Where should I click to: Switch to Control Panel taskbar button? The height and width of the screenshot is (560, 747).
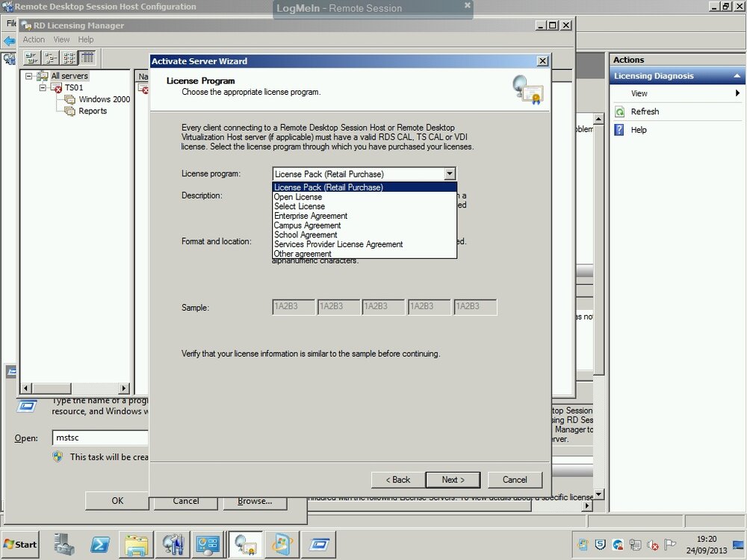[x=208, y=544]
